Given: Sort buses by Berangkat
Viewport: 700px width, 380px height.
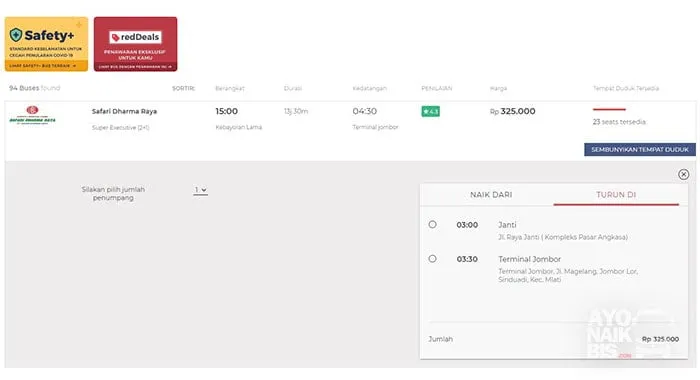Looking at the screenshot, I should pos(230,88).
